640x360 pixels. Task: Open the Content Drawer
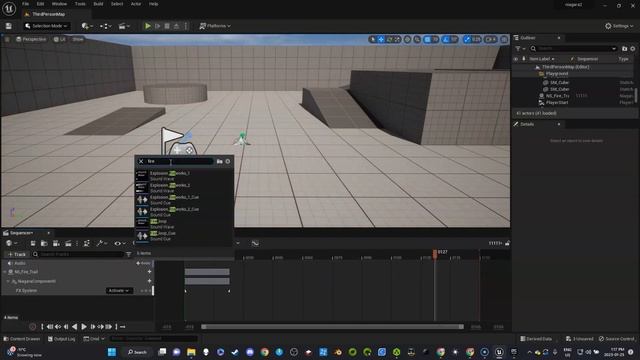pyautogui.click(x=22, y=339)
